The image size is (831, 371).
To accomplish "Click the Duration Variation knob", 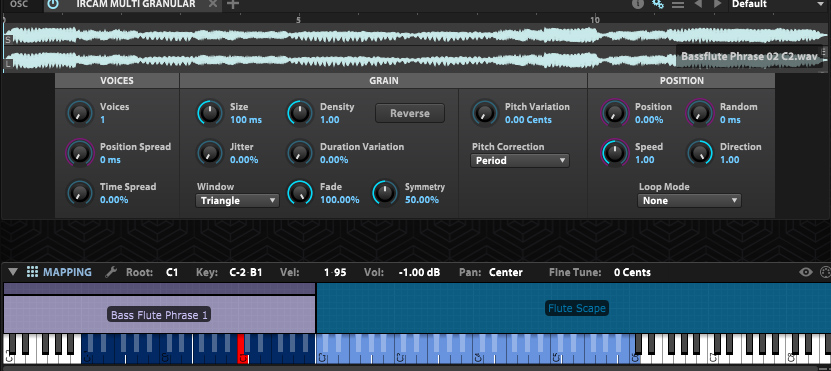I will 300,153.
